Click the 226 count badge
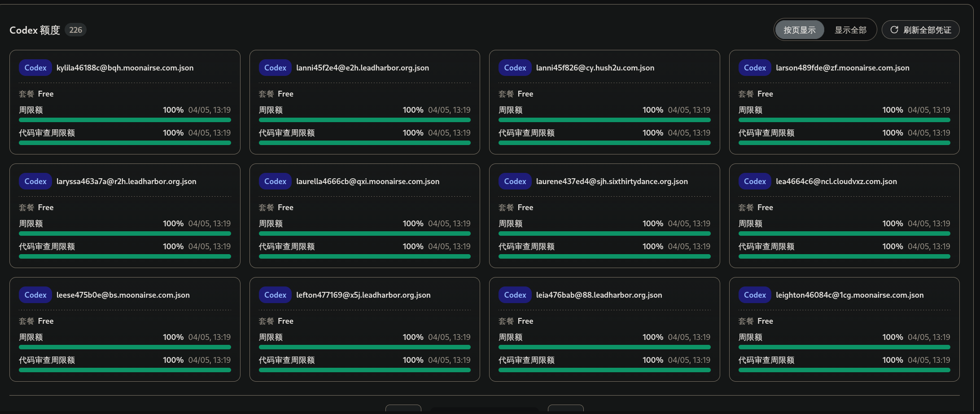Viewport: 980px width, 414px height. (75, 30)
